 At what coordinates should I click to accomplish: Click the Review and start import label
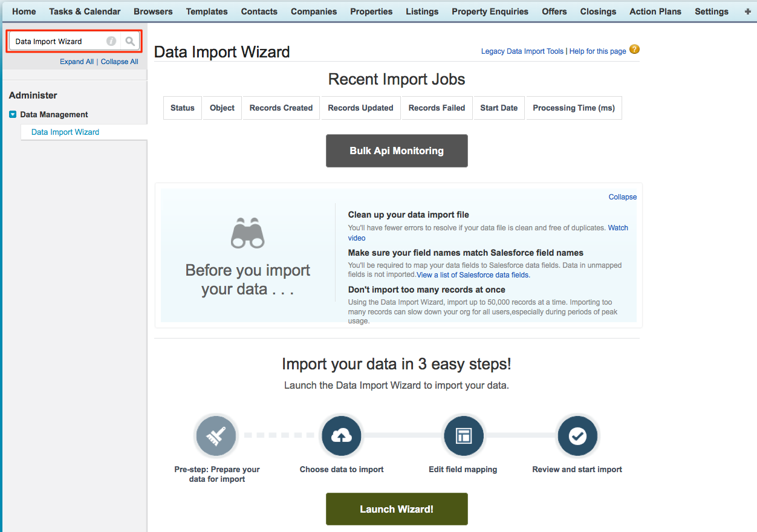point(577,469)
